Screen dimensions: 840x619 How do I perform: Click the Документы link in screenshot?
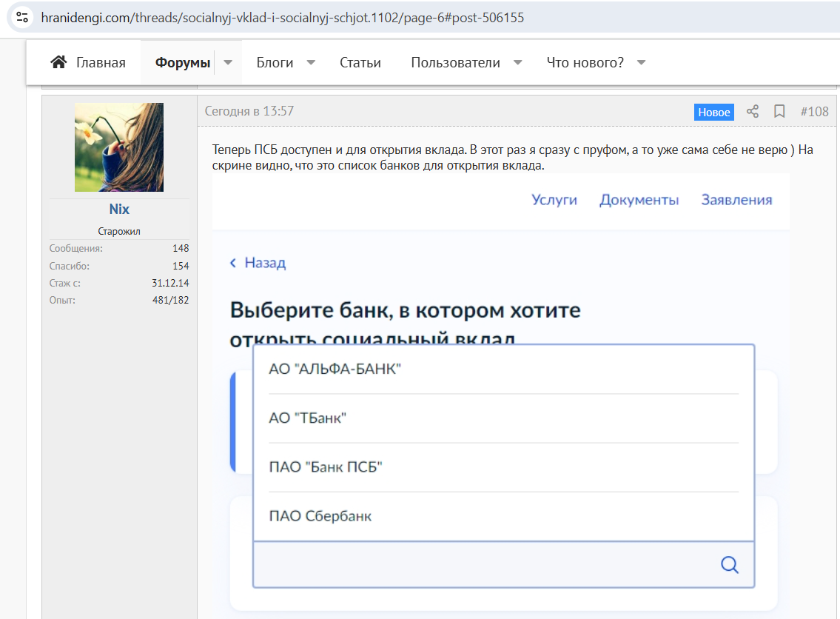click(639, 200)
